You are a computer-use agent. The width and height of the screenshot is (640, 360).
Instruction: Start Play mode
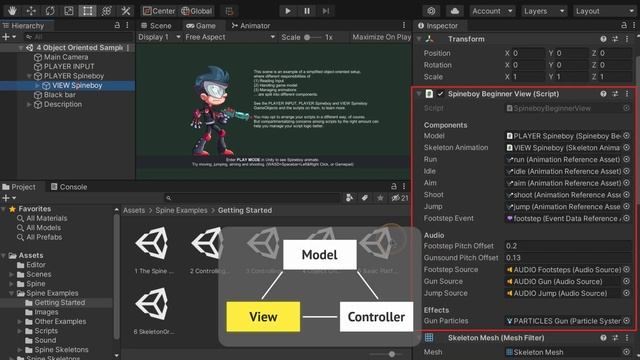tap(288, 11)
